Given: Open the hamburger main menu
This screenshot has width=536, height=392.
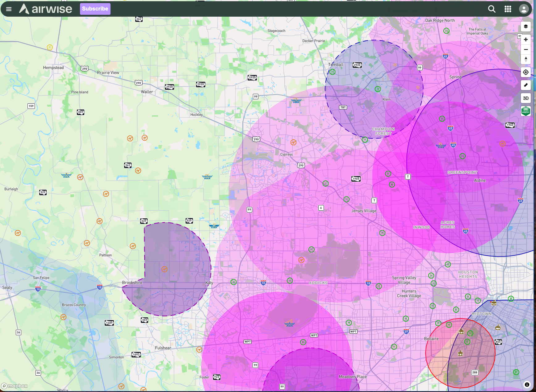Looking at the screenshot, I should [x=9, y=9].
